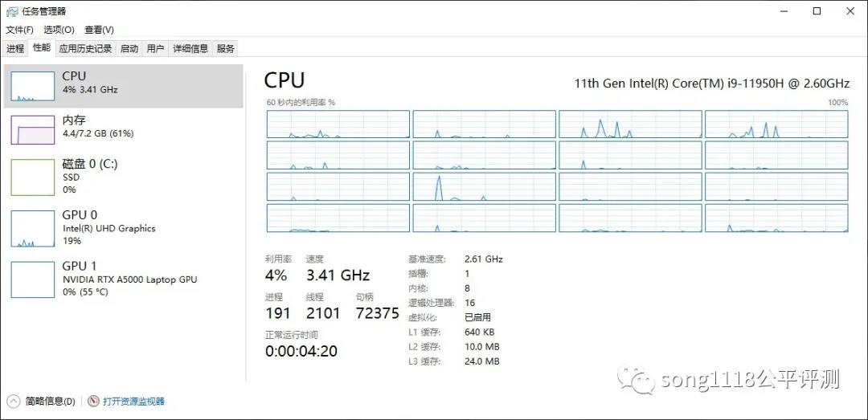Open the 打开资源监视器 link

click(x=134, y=402)
